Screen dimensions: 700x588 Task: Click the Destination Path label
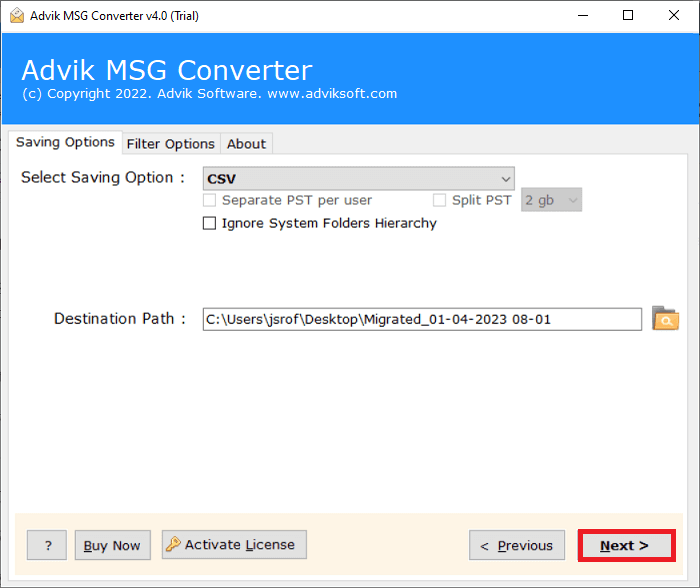coord(119,319)
